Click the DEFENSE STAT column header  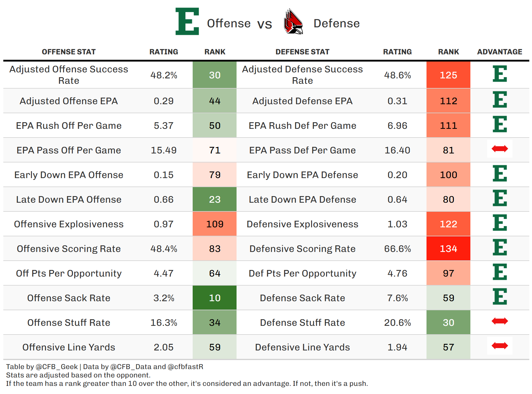point(302,52)
